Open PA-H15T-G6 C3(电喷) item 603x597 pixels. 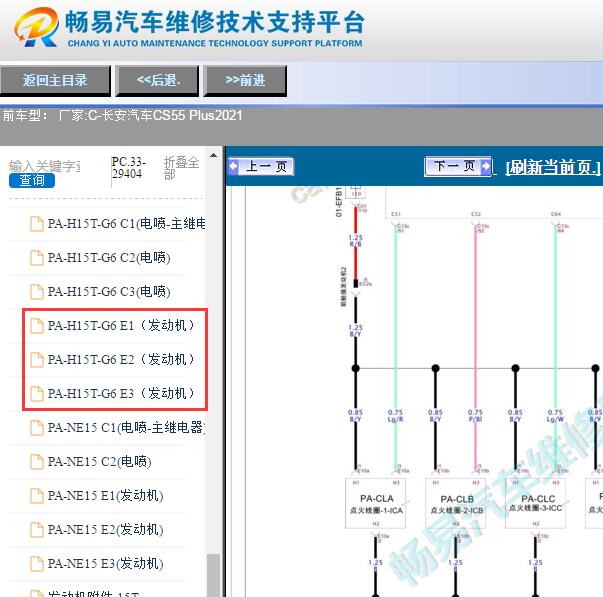tap(109, 292)
